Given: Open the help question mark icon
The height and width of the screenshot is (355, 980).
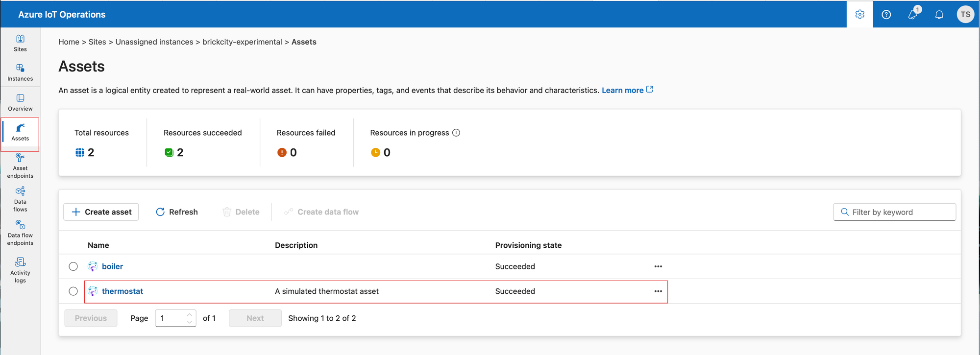Looking at the screenshot, I should pos(886,15).
